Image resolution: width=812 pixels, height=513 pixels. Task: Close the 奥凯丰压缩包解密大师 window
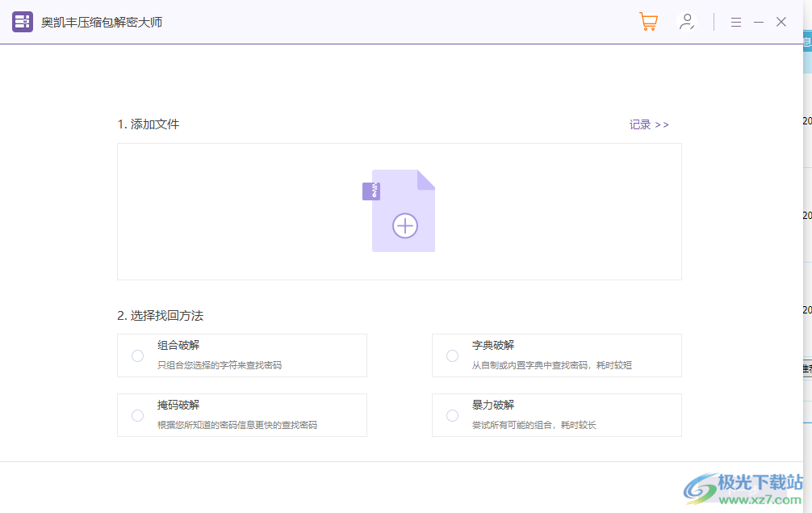tap(781, 22)
